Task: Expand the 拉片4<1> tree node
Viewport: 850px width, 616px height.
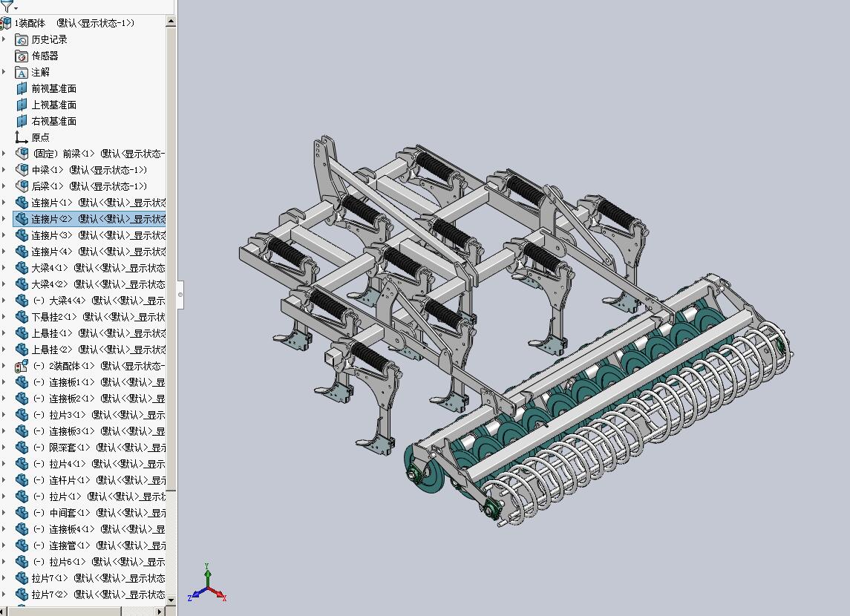Action: (x=4, y=463)
